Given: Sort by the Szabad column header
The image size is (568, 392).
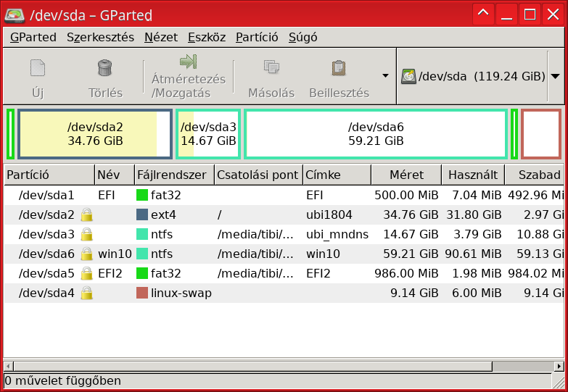Looking at the screenshot, I should coord(535,175).
